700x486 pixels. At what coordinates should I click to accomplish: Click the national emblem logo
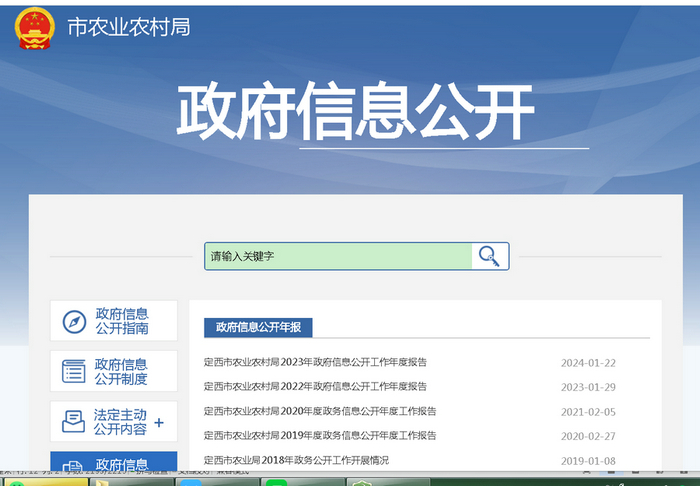(35, 27)
